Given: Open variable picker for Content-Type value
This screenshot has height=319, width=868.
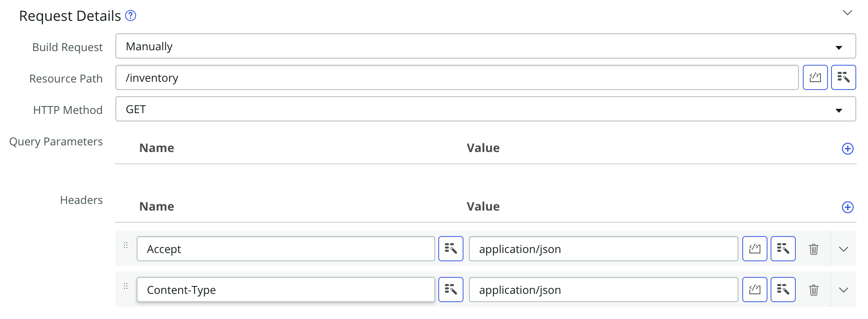Looking at the screenshot, I should 783,290.
